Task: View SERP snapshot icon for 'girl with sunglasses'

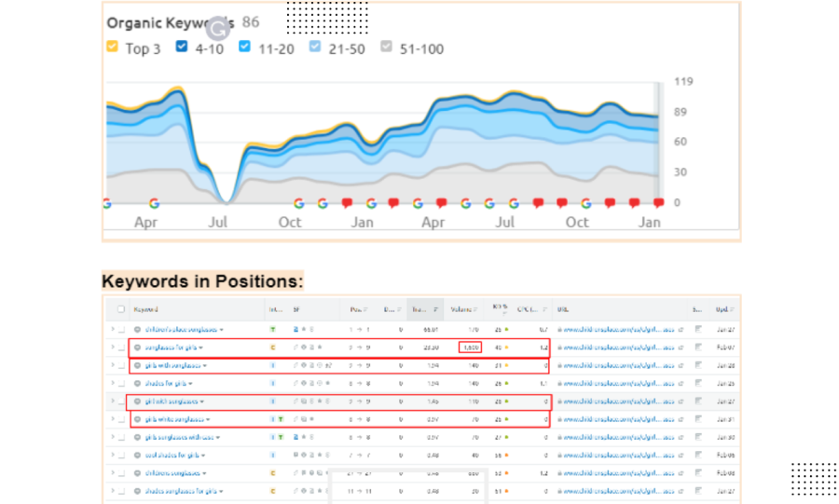Action: point(698,401)
